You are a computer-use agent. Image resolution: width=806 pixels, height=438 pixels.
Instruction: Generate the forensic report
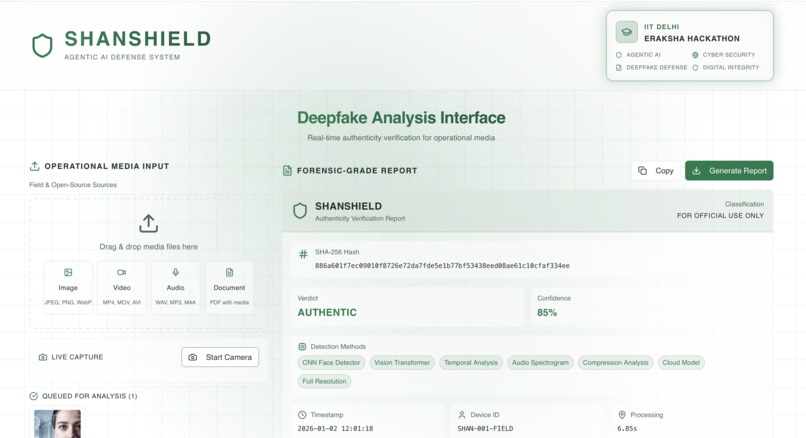point(729,171)
